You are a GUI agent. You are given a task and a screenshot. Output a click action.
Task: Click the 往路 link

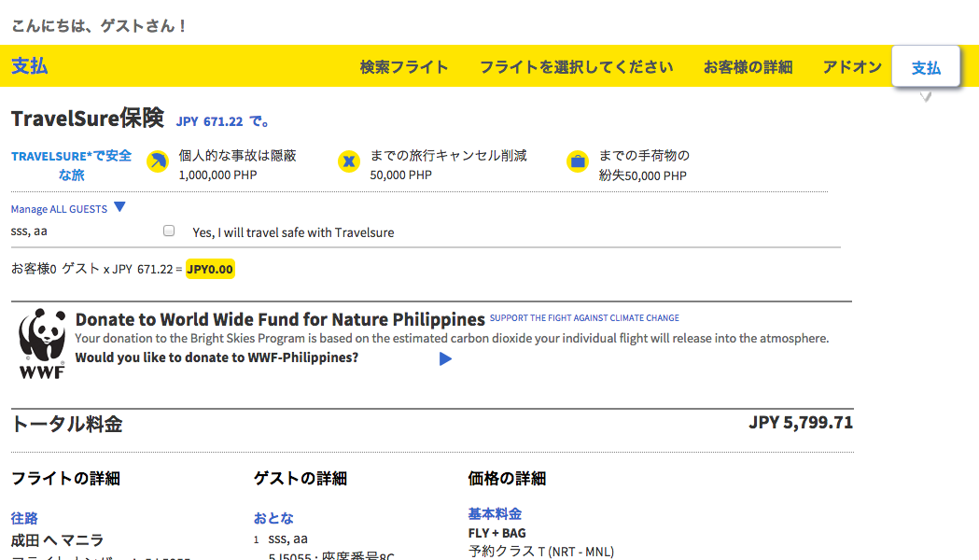click(x=24, y=518)
